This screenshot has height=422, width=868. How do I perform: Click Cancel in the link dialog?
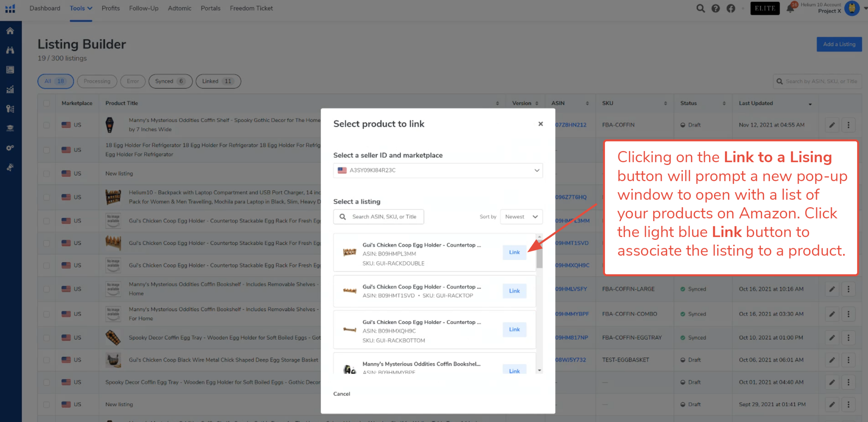click(341, 394)
